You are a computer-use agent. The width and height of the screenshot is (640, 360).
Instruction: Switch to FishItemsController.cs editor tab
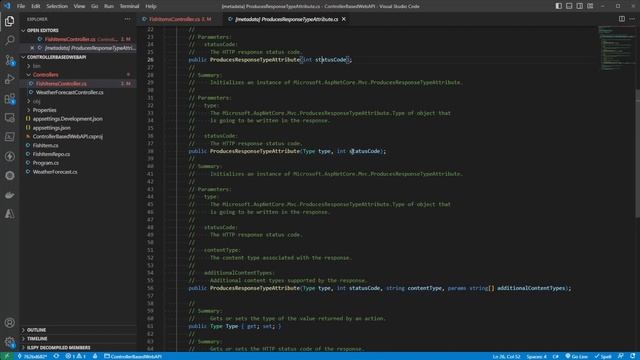point(180,19)
